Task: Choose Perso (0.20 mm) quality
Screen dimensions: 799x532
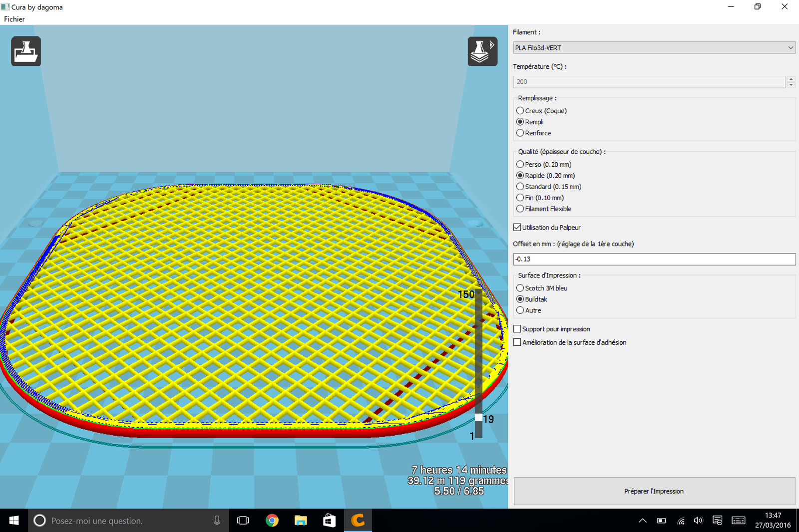Action: (x=544, y=164)
